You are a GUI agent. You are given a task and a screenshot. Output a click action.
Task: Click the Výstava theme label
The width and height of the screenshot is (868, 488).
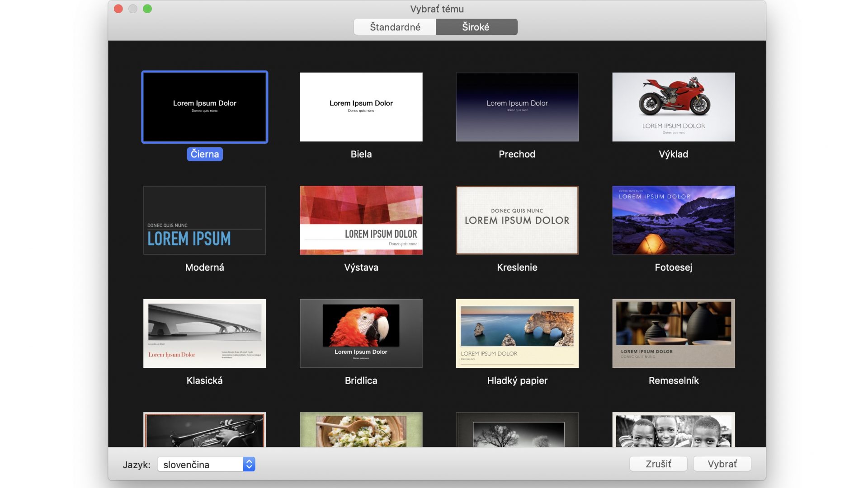tap(361, 267)
